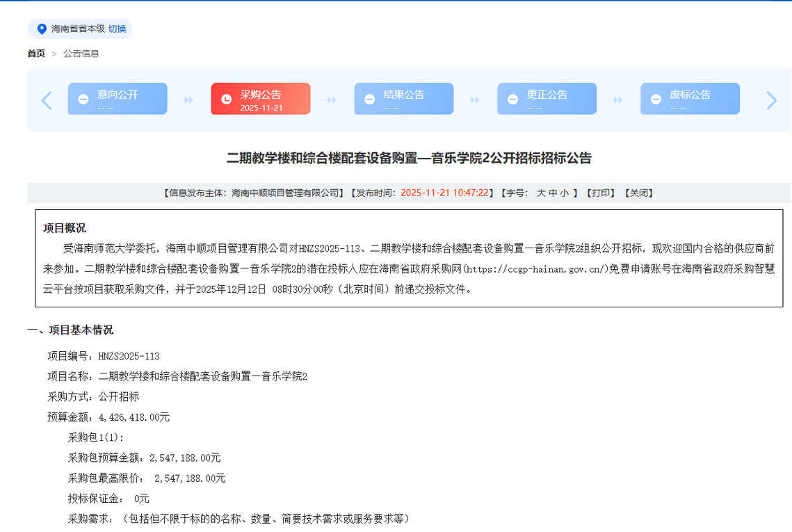Click the minus circle icon on 结果公告
The width and height of the screenshot is (792, 532).
pyautogui.click(x=369, y=99)
